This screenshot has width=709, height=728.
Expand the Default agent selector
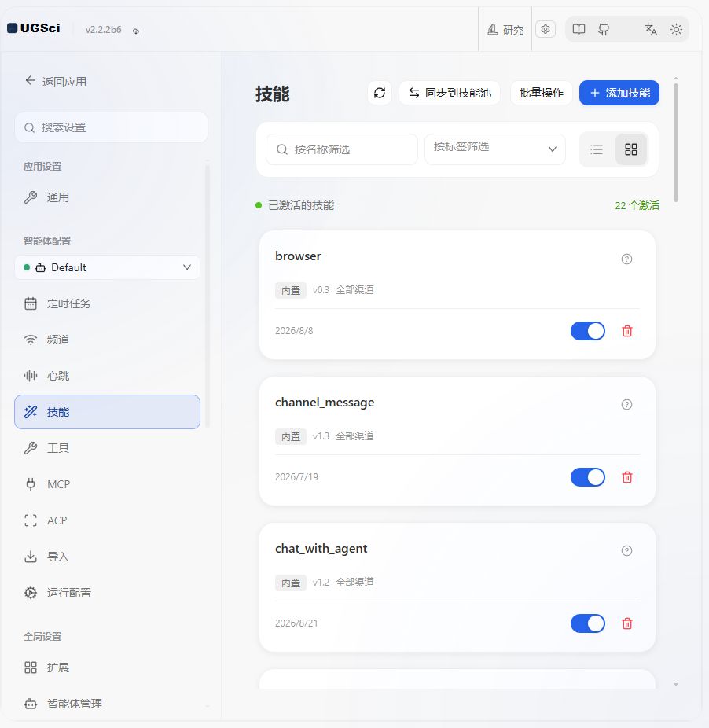tap(107, 267)
